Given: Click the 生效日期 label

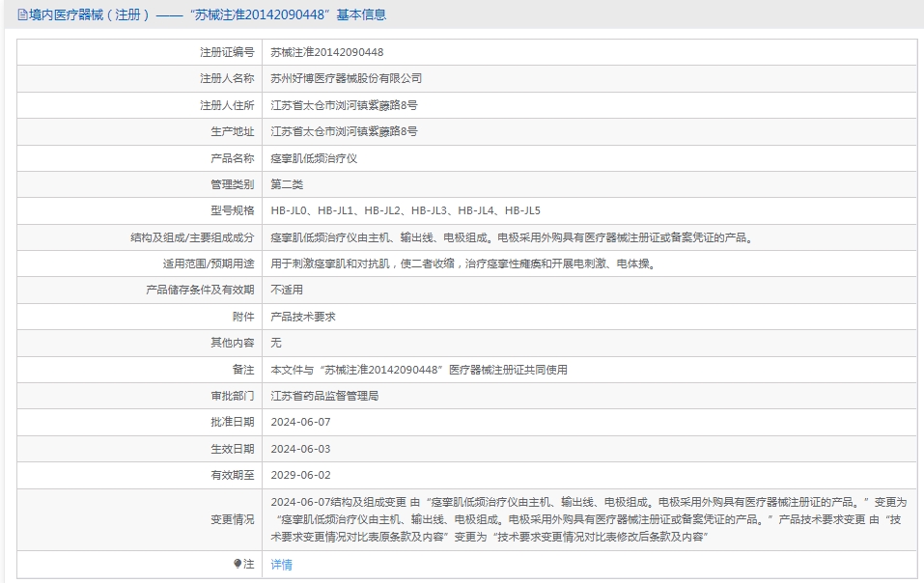Looking at the screenshot, I should [x=232, y=450].
